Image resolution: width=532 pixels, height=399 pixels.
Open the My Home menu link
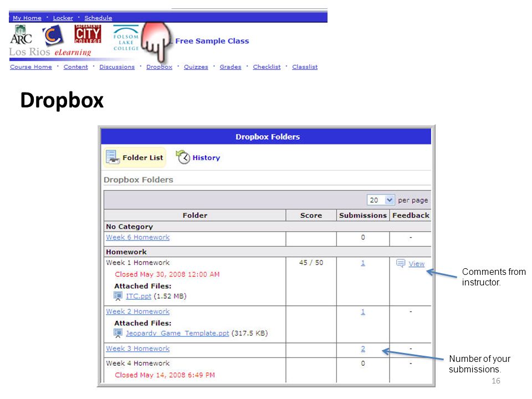(27, 18)
